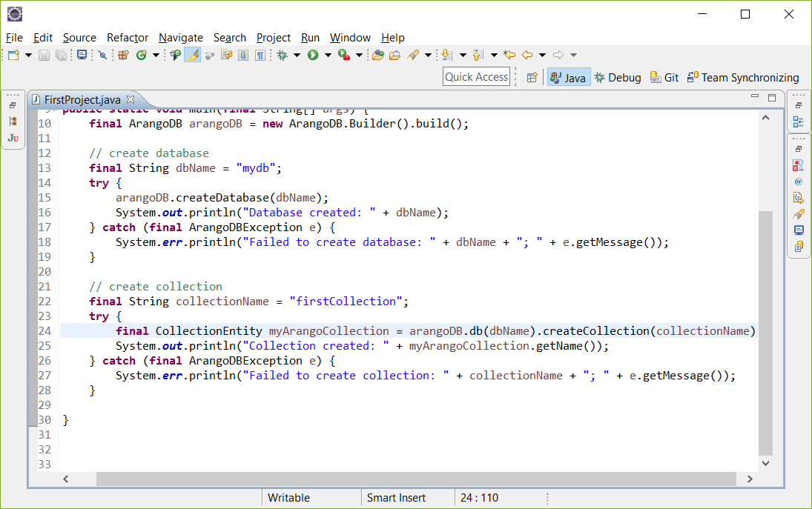The width and height of the screenshot is (812, 509).
Task: Open the Search flashlight icon in right trim
Action: [799, 214]
